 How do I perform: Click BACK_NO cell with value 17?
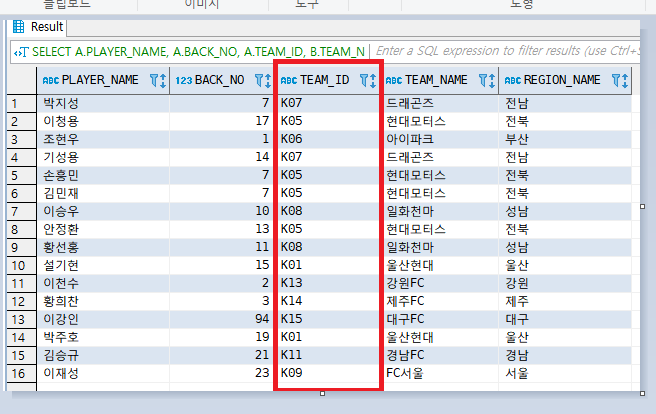(x=222, y=121)
